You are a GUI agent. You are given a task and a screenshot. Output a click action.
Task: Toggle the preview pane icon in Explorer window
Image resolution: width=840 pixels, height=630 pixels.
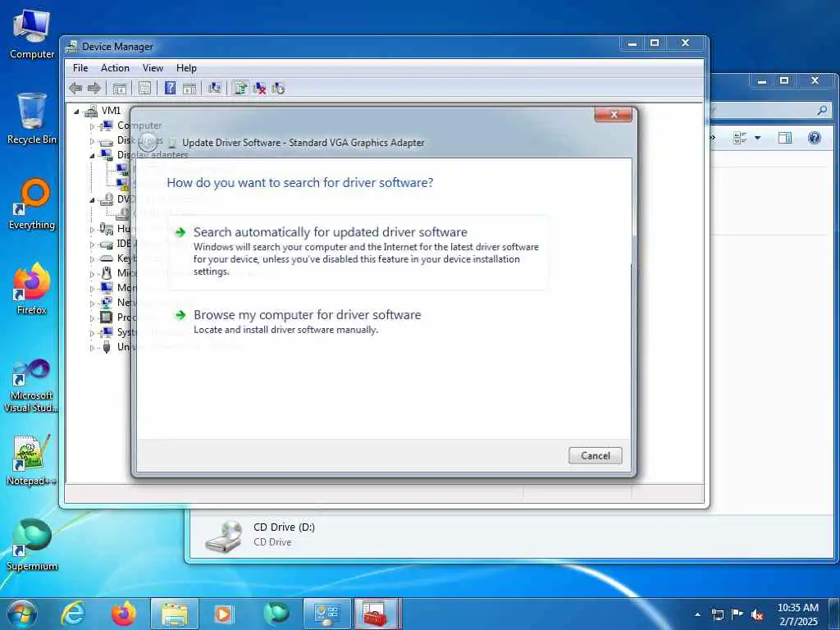[x=785, y=138]
